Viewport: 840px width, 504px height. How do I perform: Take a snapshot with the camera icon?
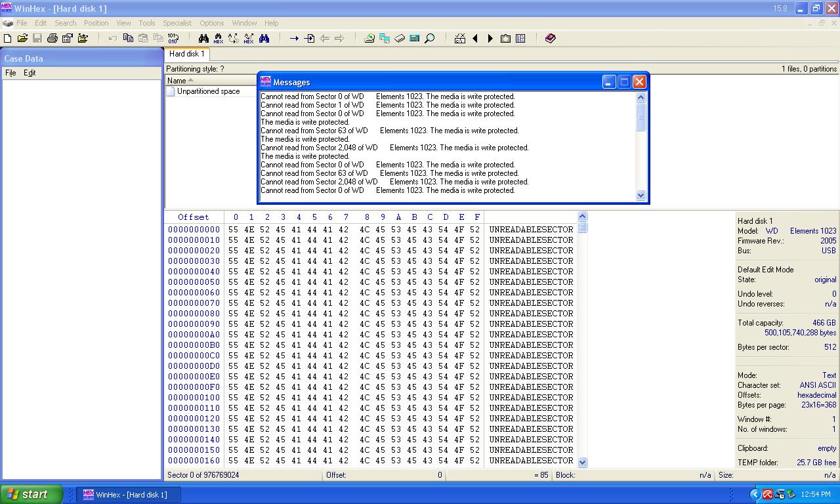tap(505, 39)
